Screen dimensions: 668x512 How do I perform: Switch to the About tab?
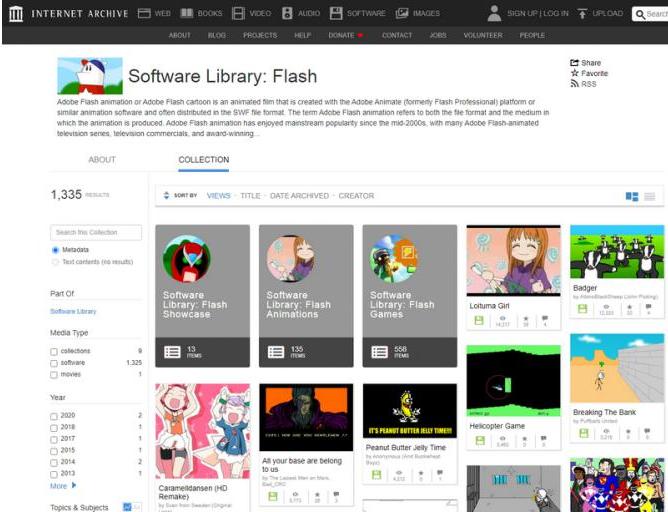[x=102, y=160]
